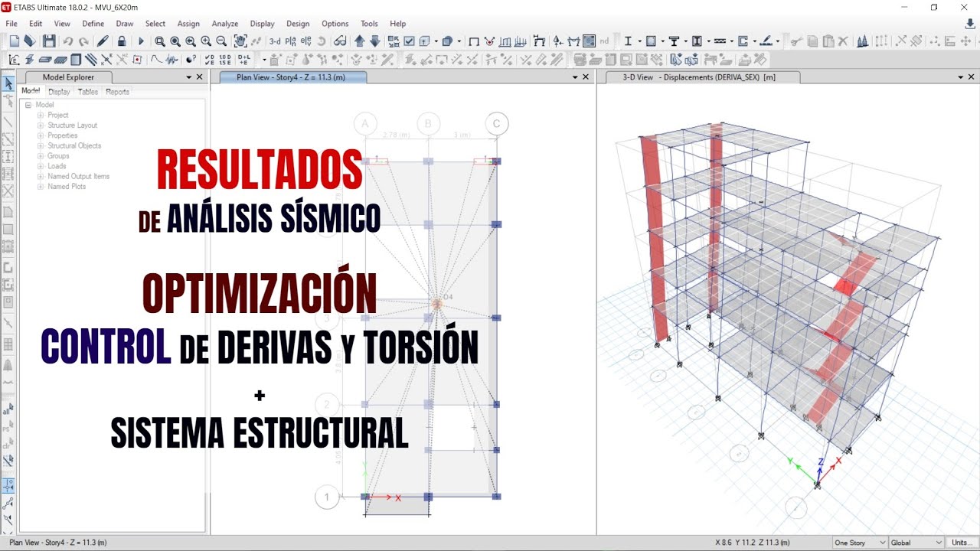The width and height of the screenshot is (980, 551).
Task: Click the Save model floppy icon
Action: pyautogui.click(x=49, y=41)
